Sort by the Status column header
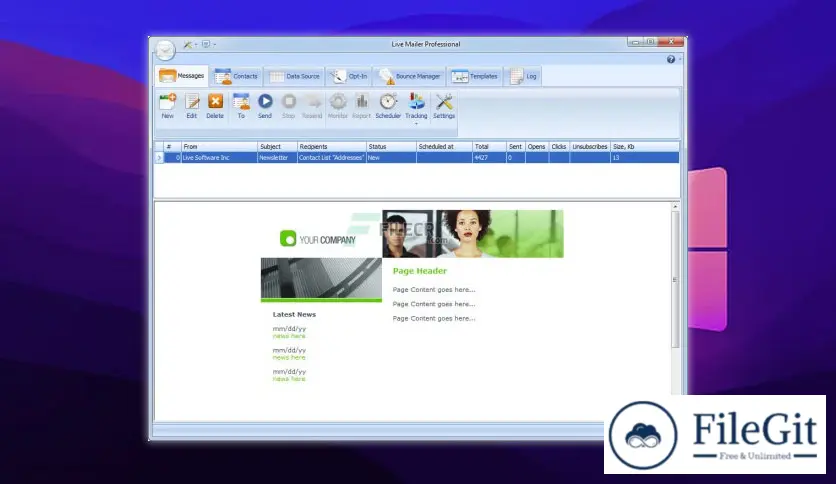 tap(391, 147)
